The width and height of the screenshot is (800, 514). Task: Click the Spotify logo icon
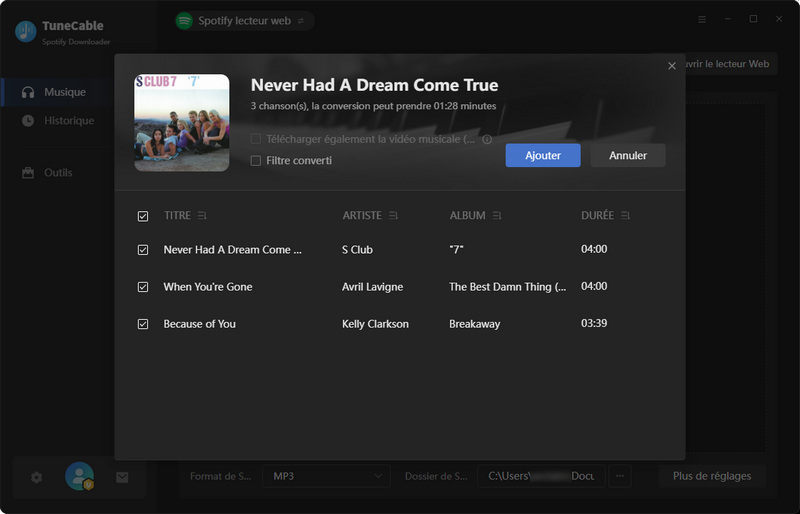[184, 20]
